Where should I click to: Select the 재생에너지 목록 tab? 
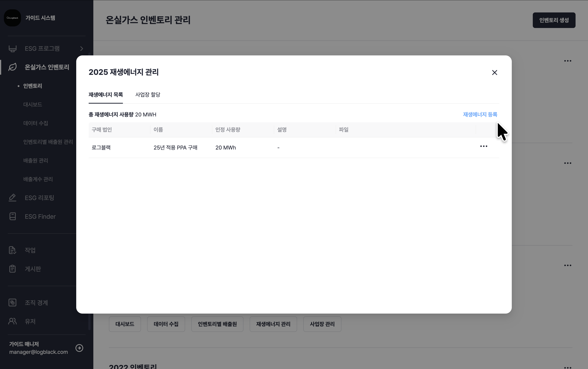[x=105, y=95]
